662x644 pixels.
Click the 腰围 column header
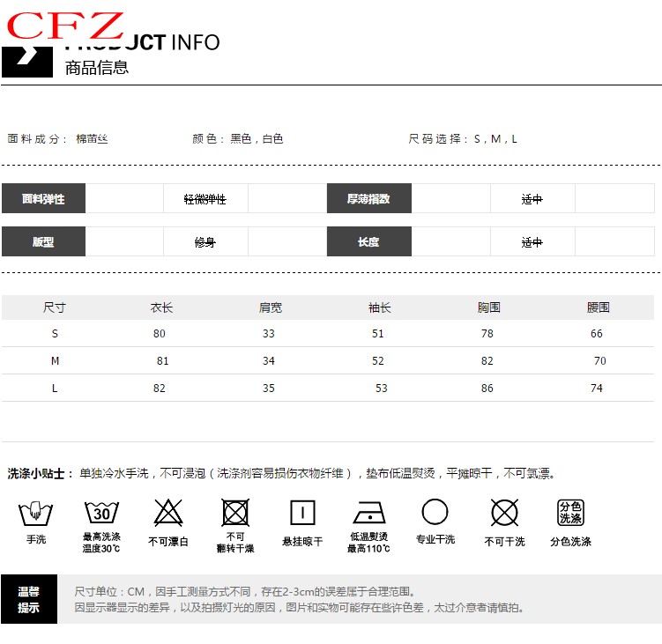599,307
